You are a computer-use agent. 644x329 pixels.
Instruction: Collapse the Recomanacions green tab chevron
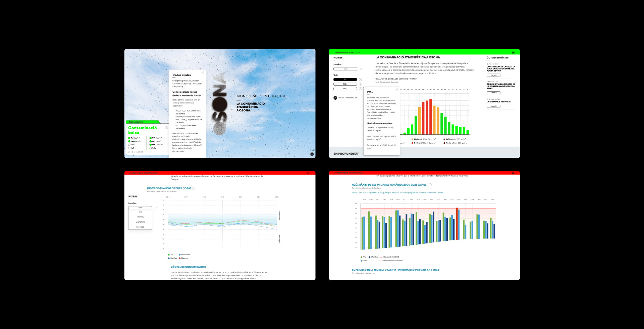pos(157,122)
